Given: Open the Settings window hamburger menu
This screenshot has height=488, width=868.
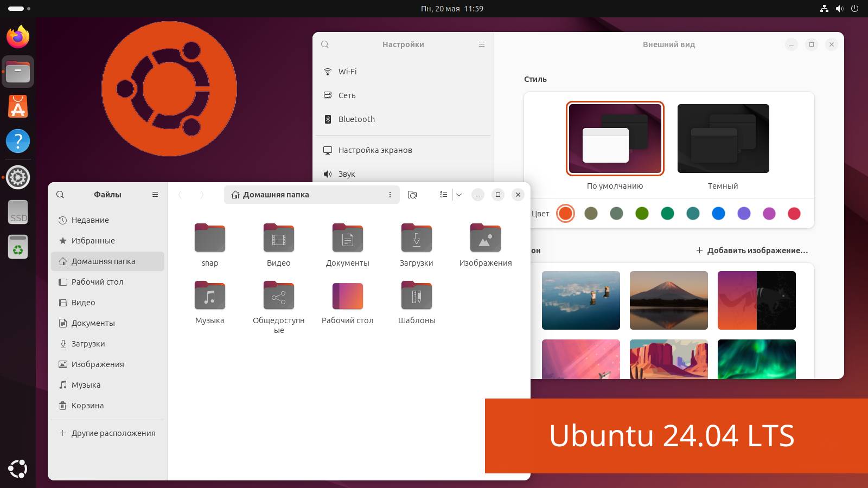Looking at the screenshot, I should (482, 44).
